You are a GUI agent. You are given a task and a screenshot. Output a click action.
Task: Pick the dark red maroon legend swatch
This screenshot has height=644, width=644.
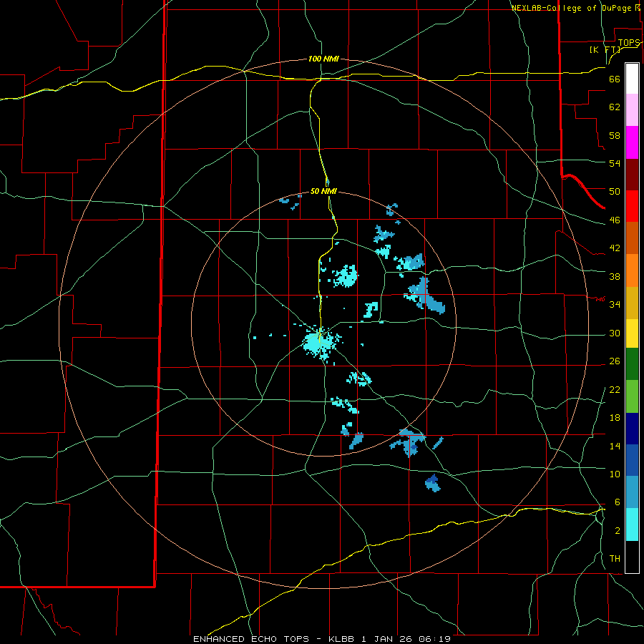point(632,175)
